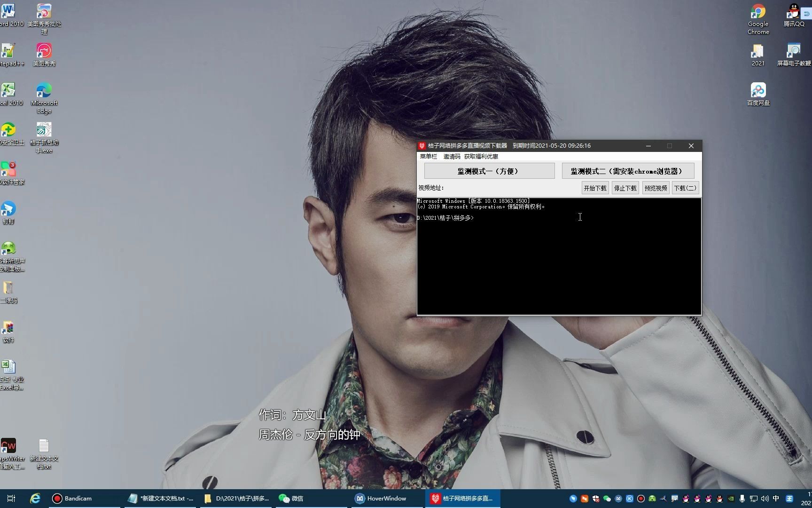Click the Windows Security shield tray icon
The width and height of the screenshot is (812, 508).
click(595, 499)
